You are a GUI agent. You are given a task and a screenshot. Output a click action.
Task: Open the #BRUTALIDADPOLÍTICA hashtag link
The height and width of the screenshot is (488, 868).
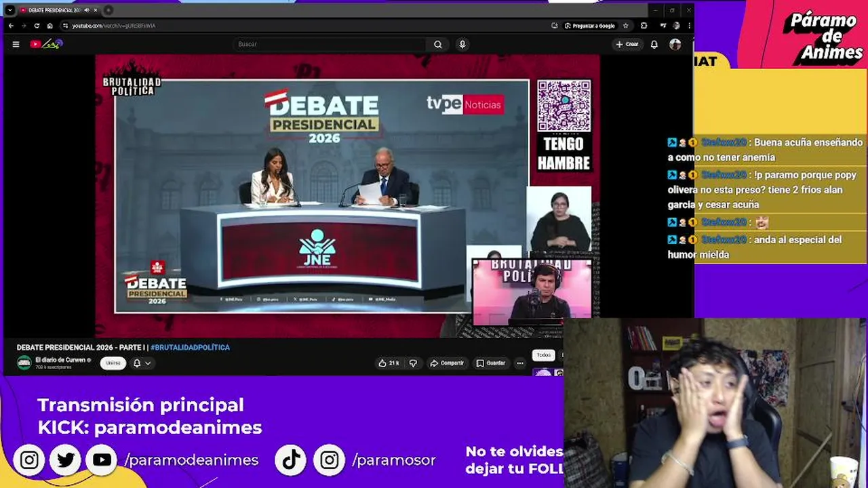(190, 348)
